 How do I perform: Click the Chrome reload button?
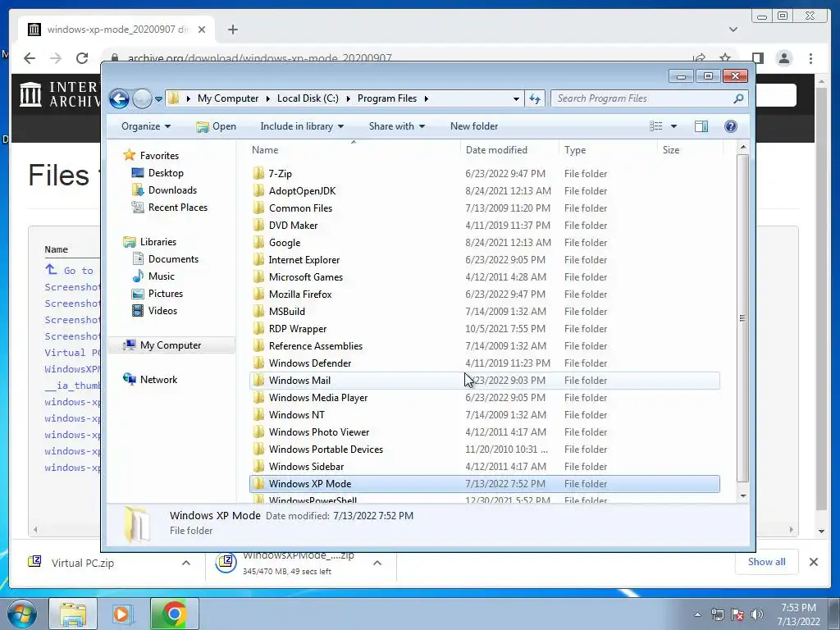[x=82, y=58]
